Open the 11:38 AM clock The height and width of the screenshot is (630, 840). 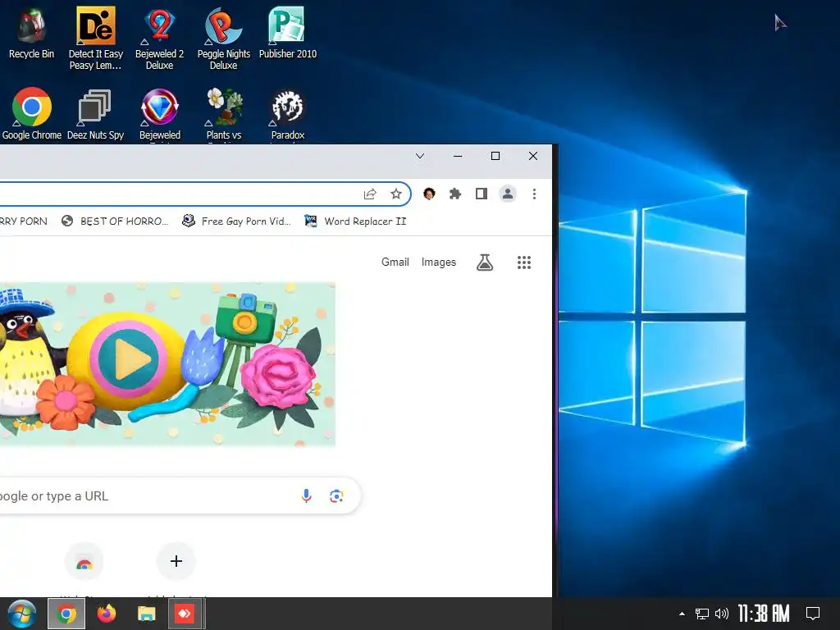pos(764,614)
